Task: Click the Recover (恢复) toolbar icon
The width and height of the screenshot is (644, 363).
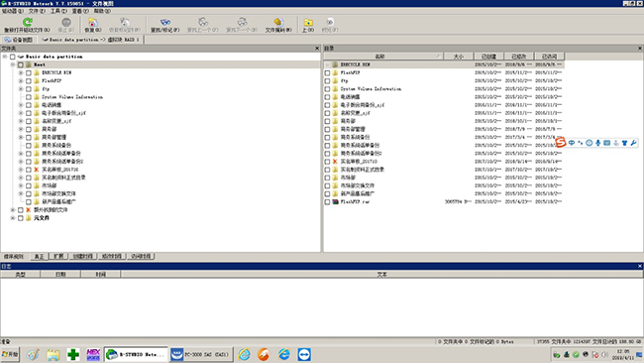Action: pos(93,22)
